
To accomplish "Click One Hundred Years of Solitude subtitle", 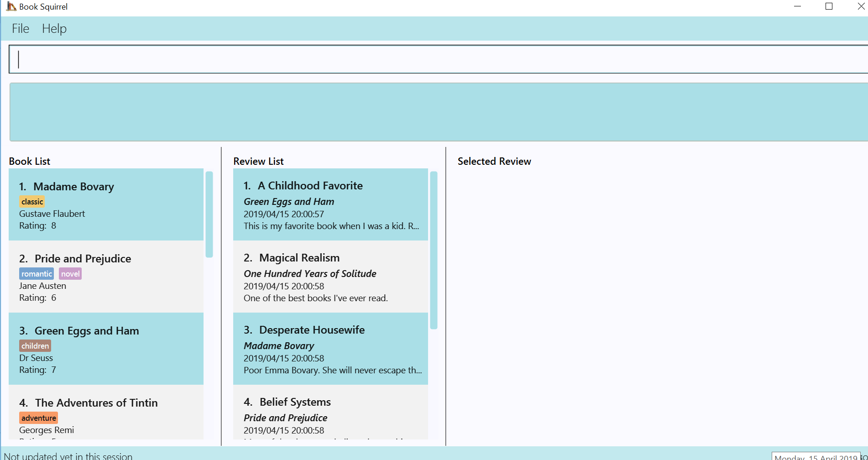I will click(310, 274).
